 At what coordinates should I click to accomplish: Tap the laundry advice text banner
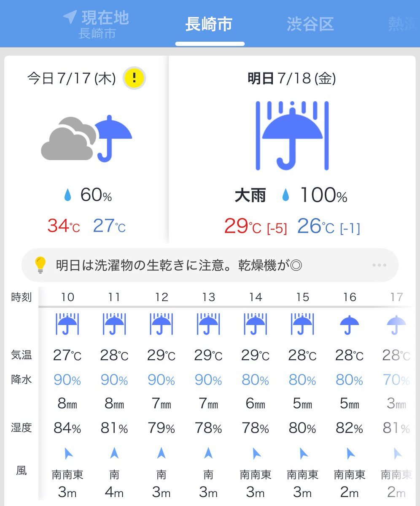click(210, 265)
